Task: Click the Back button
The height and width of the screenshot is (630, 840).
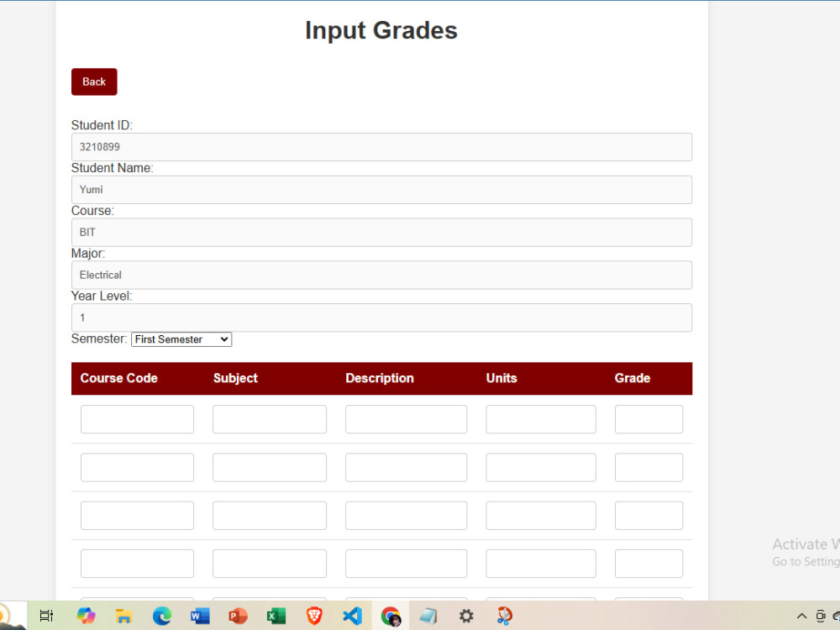Action: (94, 82)
